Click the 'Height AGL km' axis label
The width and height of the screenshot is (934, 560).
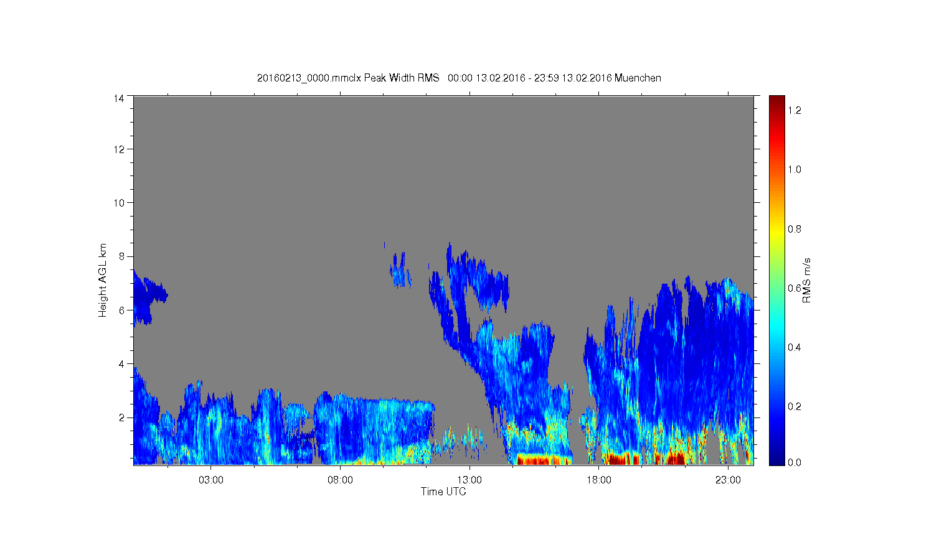(103, 280)
